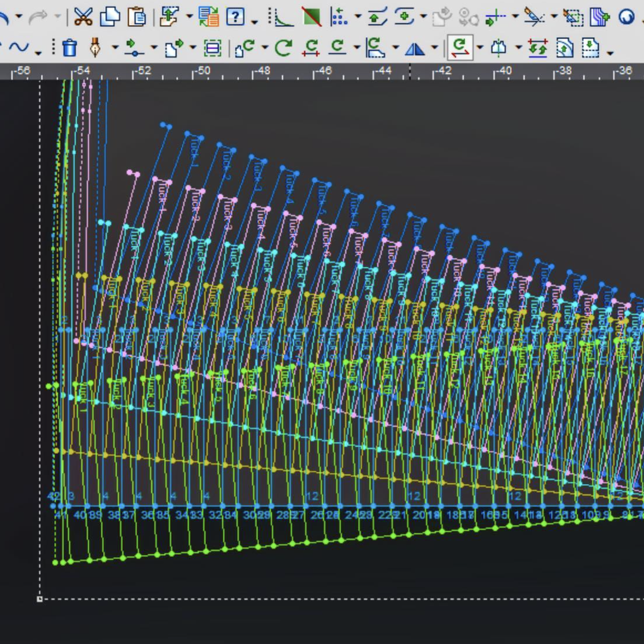The height and width of the screenshot is (644, 644).
Task: Expand the dropdown next to the undo arrow
Action: (x=19, y=16)
